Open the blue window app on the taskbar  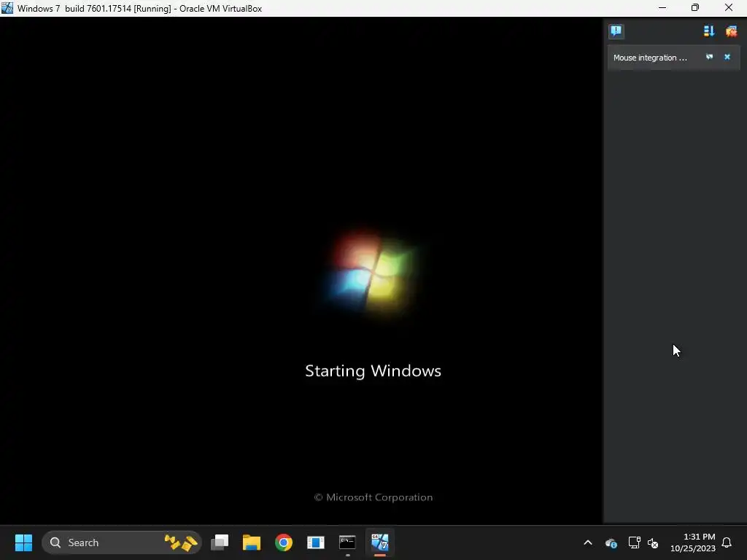[x=315, y=542]
